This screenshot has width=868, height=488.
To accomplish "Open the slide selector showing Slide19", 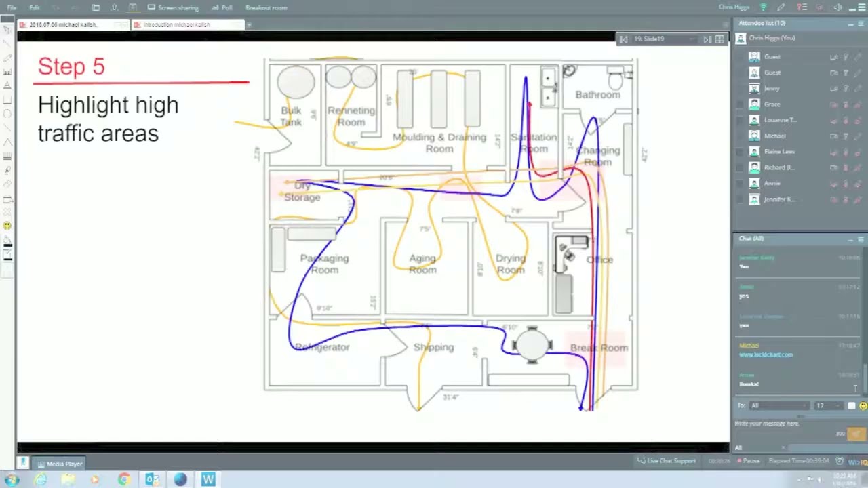I will [665, 39].
